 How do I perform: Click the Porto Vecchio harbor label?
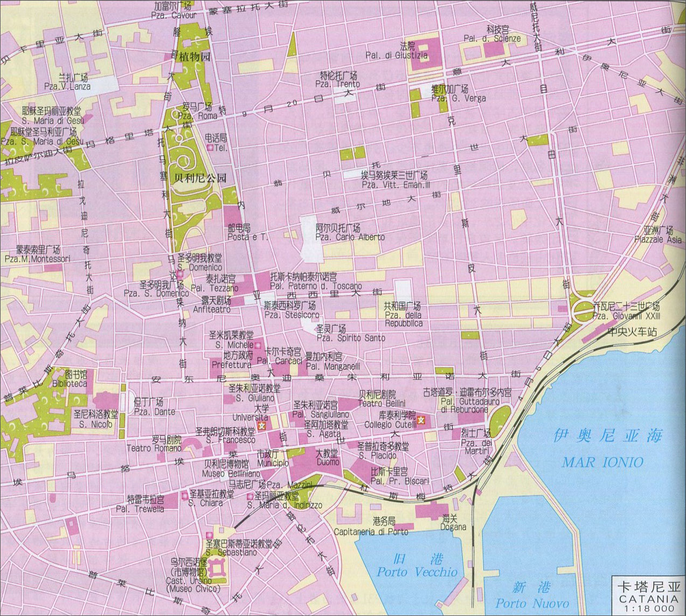[418, 572]
